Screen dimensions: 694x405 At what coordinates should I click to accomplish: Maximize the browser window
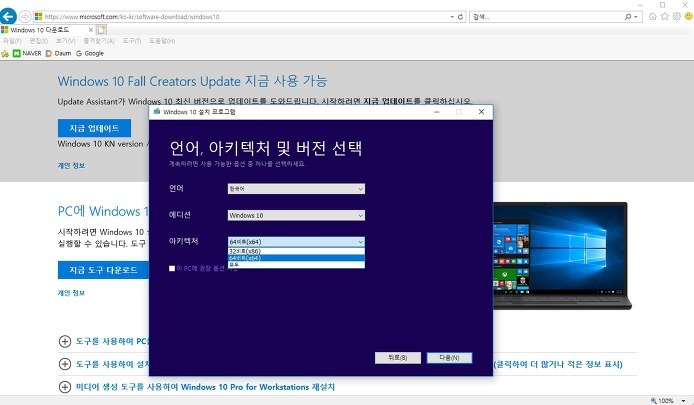(x=663, y=4)
